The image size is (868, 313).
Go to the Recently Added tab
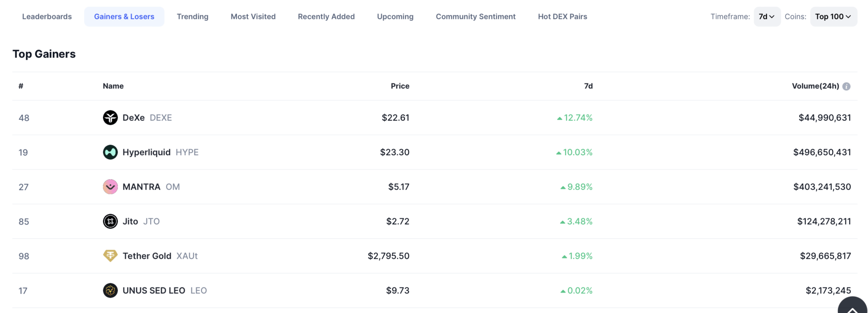coord(326,17)
